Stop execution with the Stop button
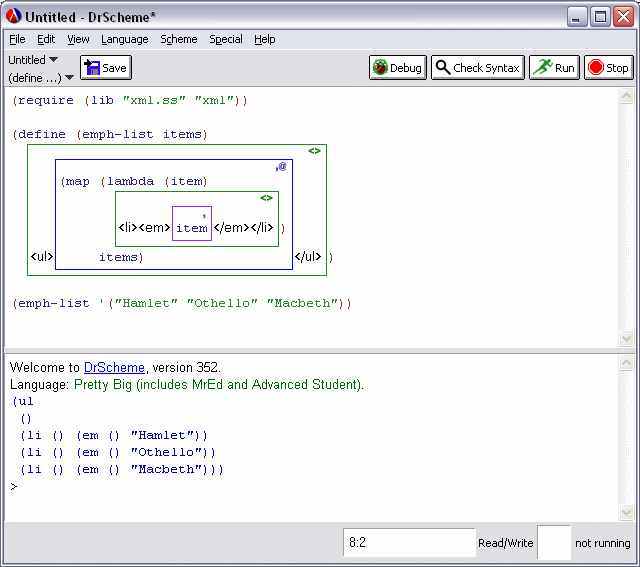This screenshot has width=640, height=567. (x=608, y=68)
